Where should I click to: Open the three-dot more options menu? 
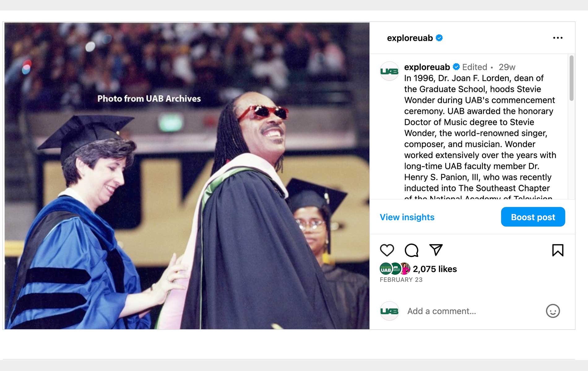click(x=558, y=38)
